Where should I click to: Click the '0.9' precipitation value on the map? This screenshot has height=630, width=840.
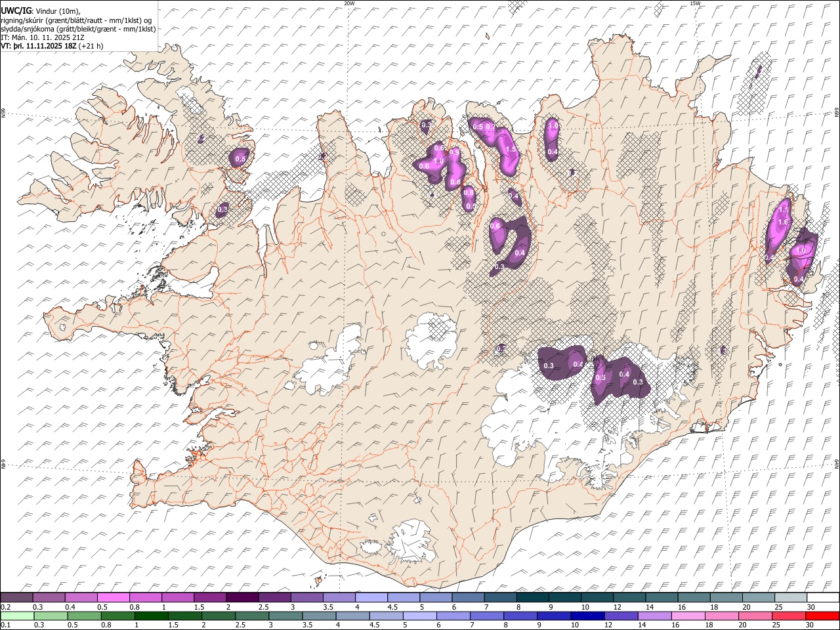(x=453, y=152)
